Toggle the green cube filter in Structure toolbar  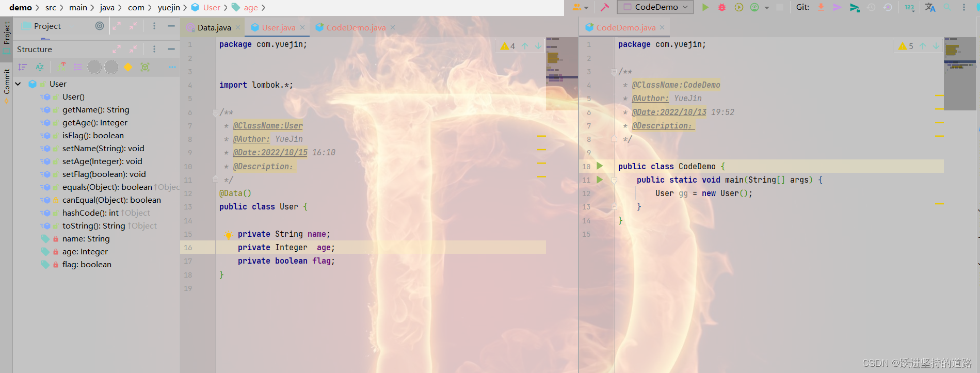coord(145,67)
